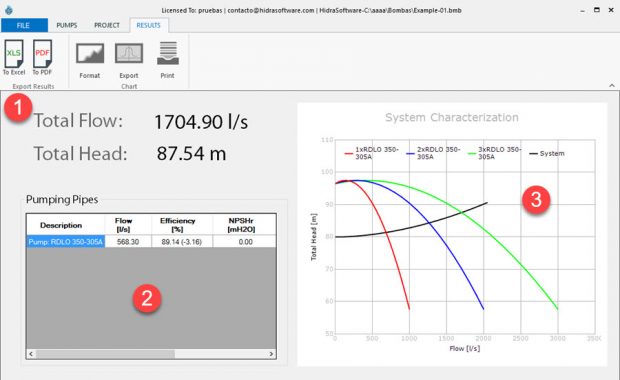This screenshot has height=380, width=620.
Task: Switch to the PROJECT ribbon tab
Action: [107, 25]
